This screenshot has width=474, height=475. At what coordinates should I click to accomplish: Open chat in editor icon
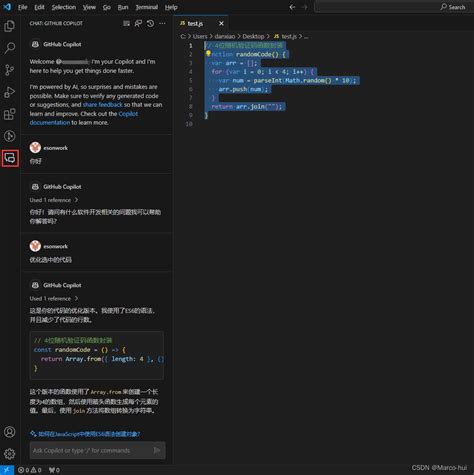pos(138,23)
